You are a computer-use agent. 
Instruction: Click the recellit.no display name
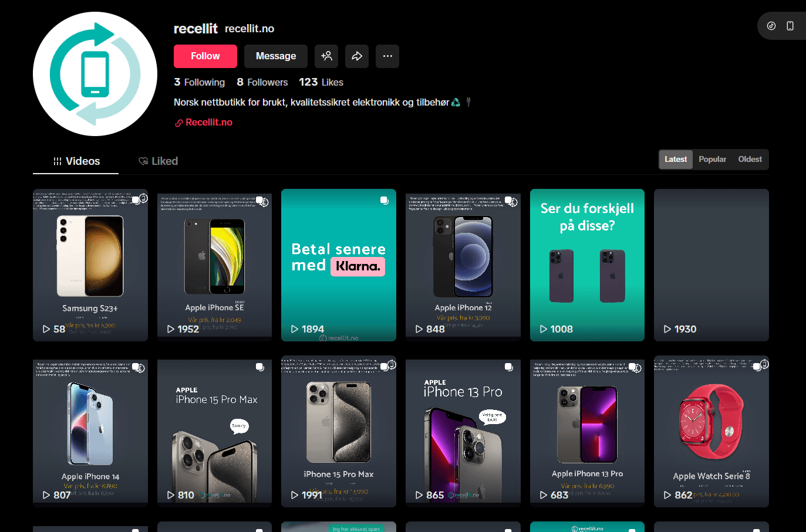pyautogui.click(x=249, y=29)
